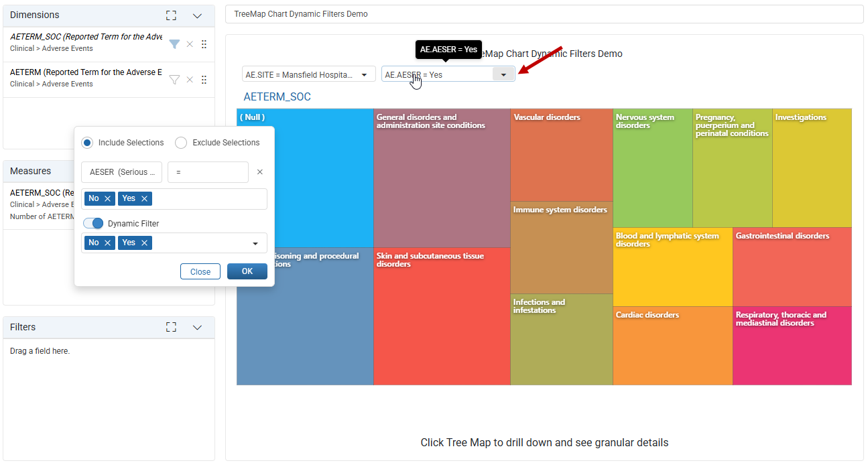Remove the No tag from selected values
868x465 pixels.
pyautogui.click(x=107, y=198)
